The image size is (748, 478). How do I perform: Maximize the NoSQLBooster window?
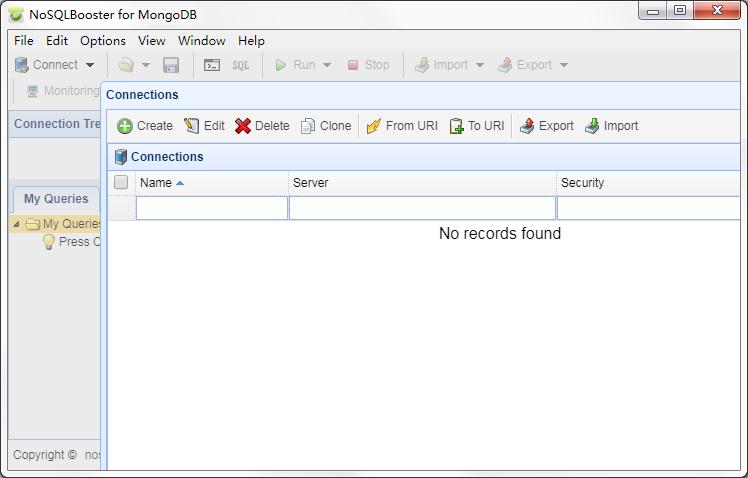point(680,10)
